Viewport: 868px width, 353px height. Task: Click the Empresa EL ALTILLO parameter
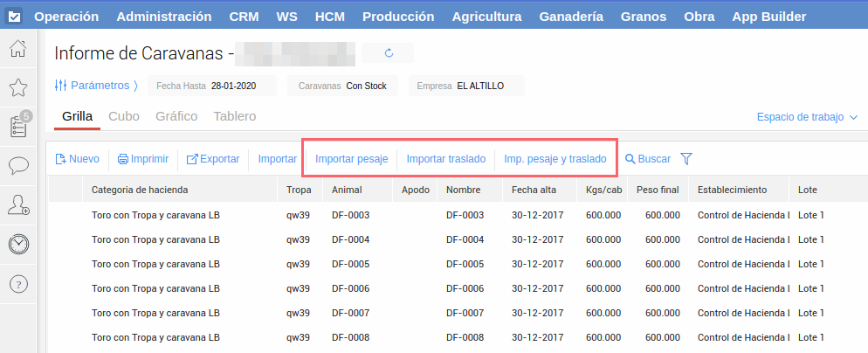(x=466, y=86)
